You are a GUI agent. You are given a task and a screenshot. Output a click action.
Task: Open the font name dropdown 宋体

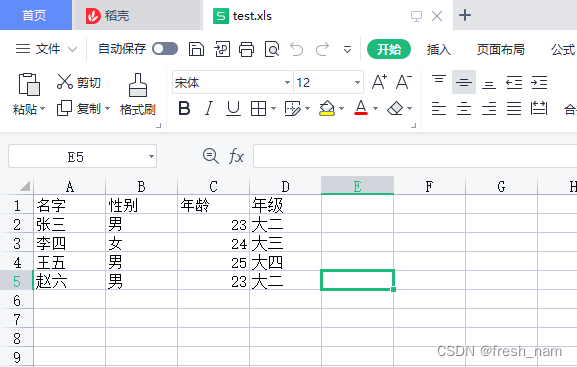287,82
